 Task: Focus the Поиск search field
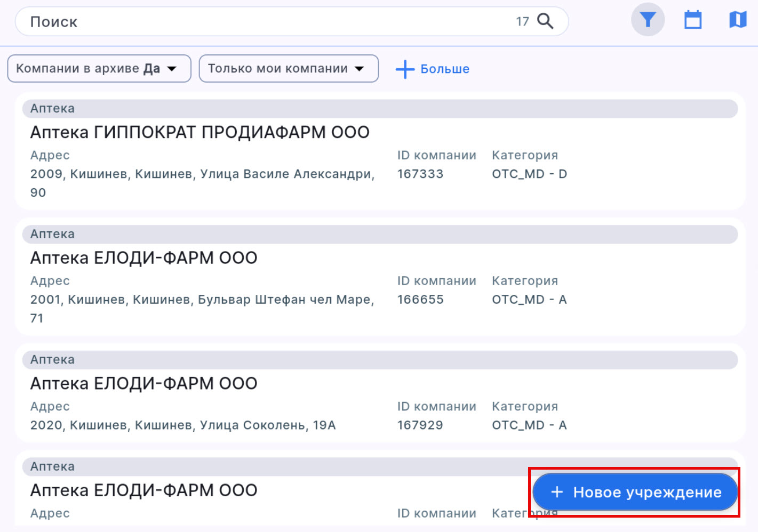click(267, 22)
